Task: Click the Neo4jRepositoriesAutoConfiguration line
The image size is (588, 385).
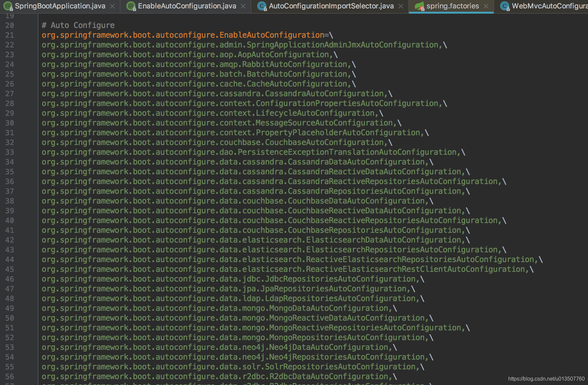Action: (x=237, y=357)
